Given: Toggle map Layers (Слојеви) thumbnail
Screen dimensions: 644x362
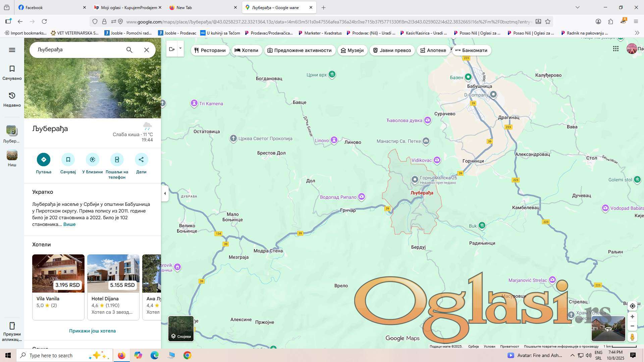Looking at the screenshot, I should (181, 328).
